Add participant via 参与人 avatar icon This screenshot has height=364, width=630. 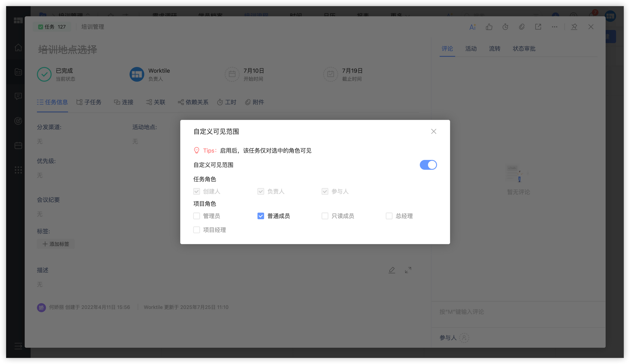(x=464, y=338)
